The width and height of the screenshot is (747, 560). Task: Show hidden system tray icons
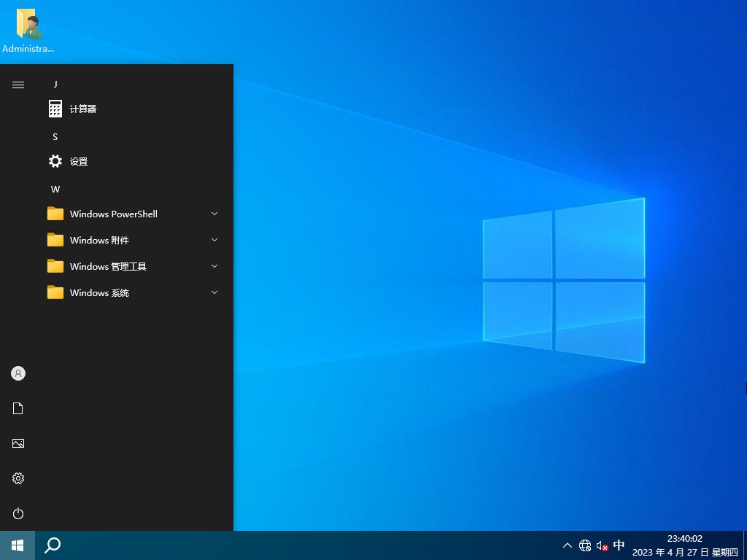click(567, 545)
